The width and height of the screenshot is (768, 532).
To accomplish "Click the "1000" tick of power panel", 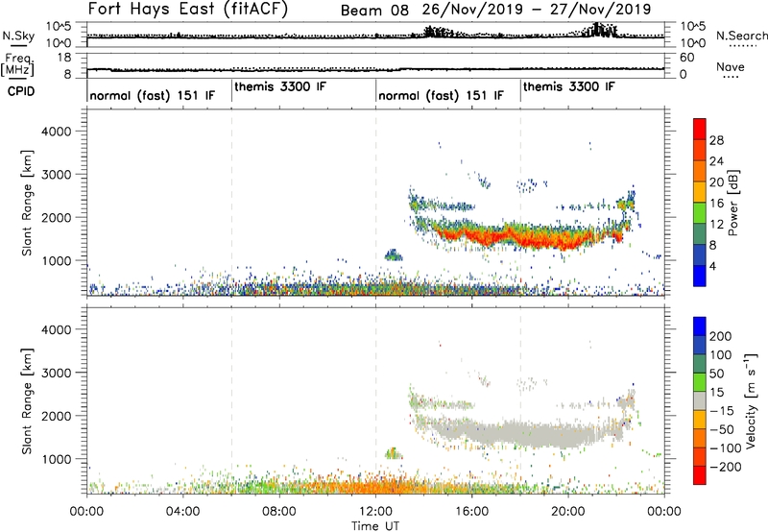I will (56, 260).
